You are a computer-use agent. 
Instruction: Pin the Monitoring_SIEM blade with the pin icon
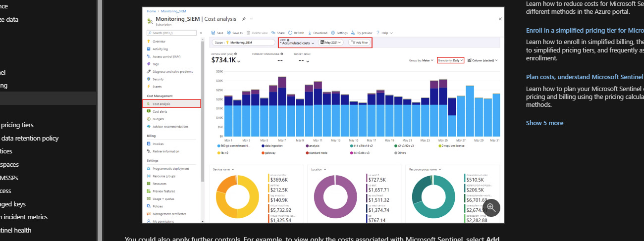tap(244, 19)
